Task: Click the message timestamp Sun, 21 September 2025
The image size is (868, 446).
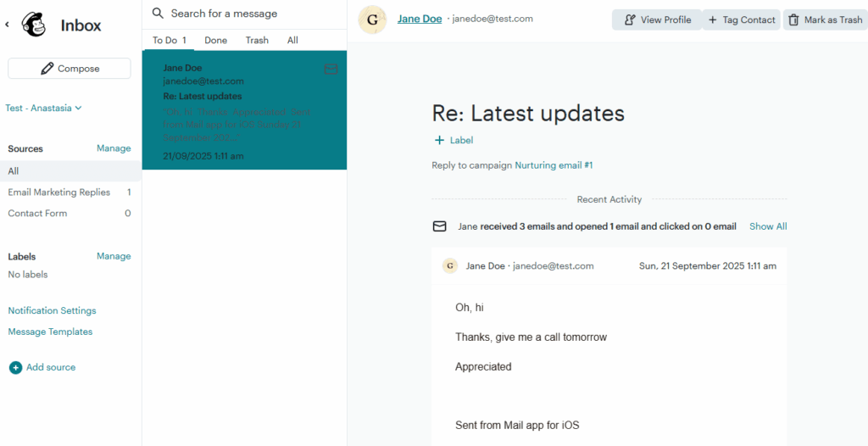Action: (x=708, y=266)
